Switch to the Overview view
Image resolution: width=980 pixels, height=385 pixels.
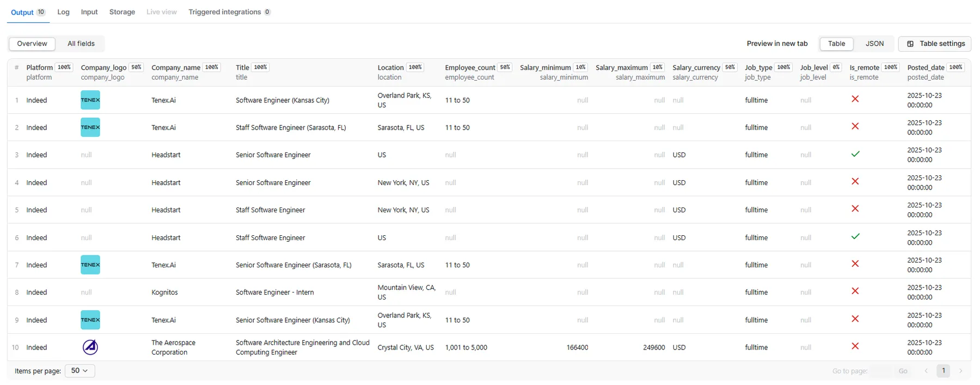32,44
